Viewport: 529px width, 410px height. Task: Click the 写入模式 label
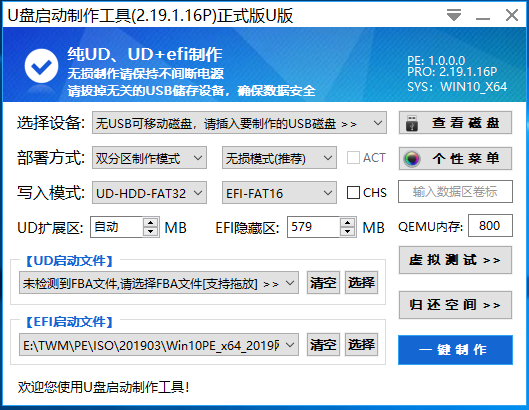51,193
